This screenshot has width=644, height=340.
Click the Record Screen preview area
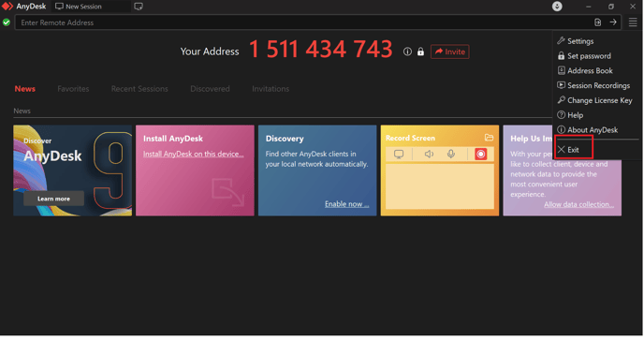tap(439, 186)
